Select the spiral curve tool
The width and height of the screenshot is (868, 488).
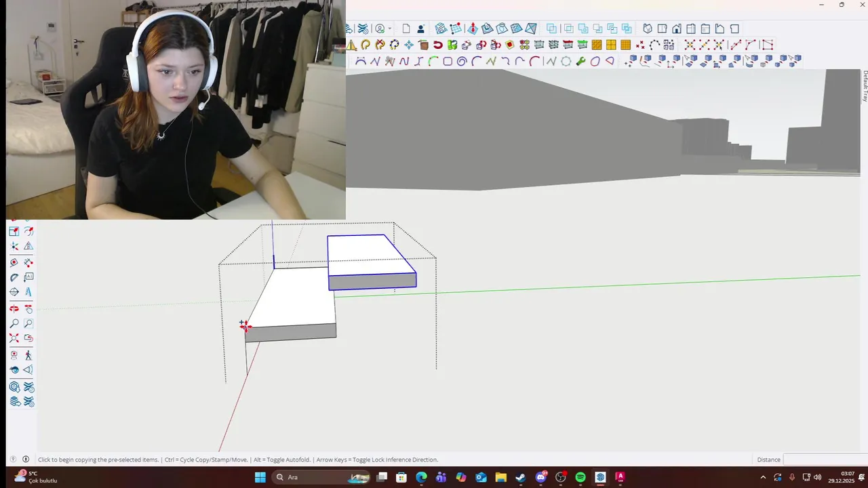[x=462, y=61]
